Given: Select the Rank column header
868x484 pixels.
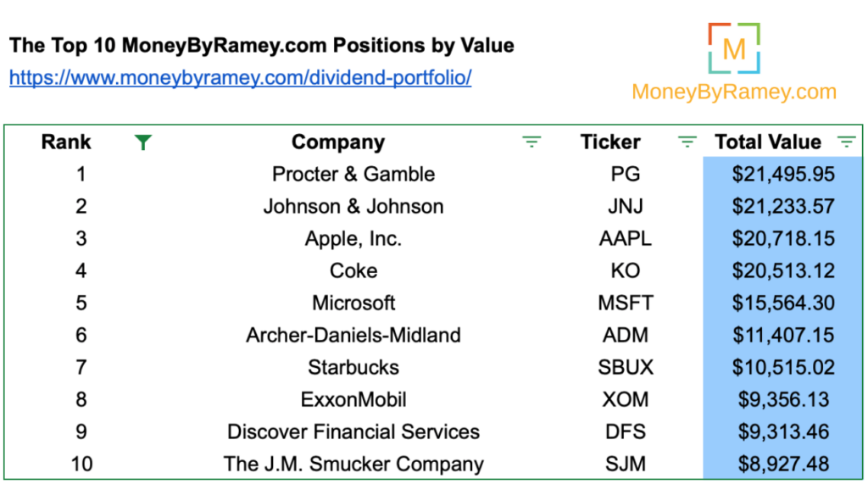Looking at the screenshot, I should (66, 142).
